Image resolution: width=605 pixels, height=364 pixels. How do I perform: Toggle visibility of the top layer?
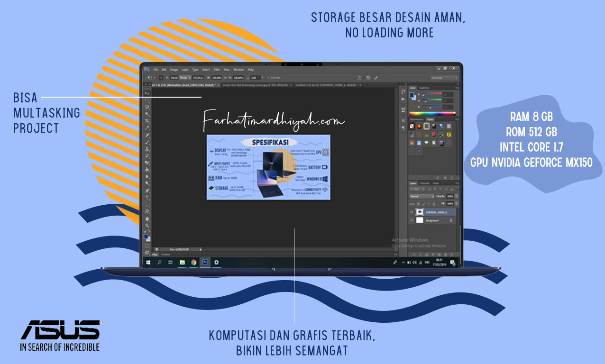412,212
